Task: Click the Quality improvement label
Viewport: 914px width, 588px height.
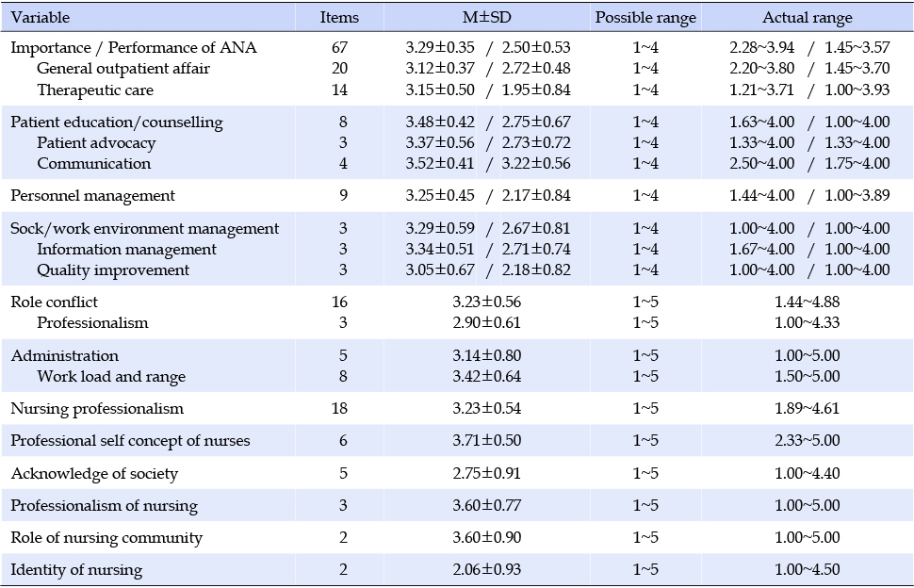Action: coord(113,270)
